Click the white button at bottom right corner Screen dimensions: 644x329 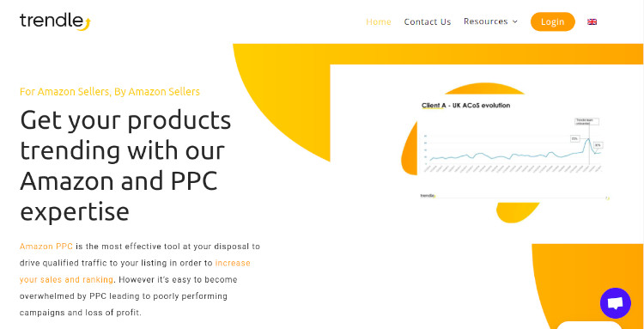(588, 325)
